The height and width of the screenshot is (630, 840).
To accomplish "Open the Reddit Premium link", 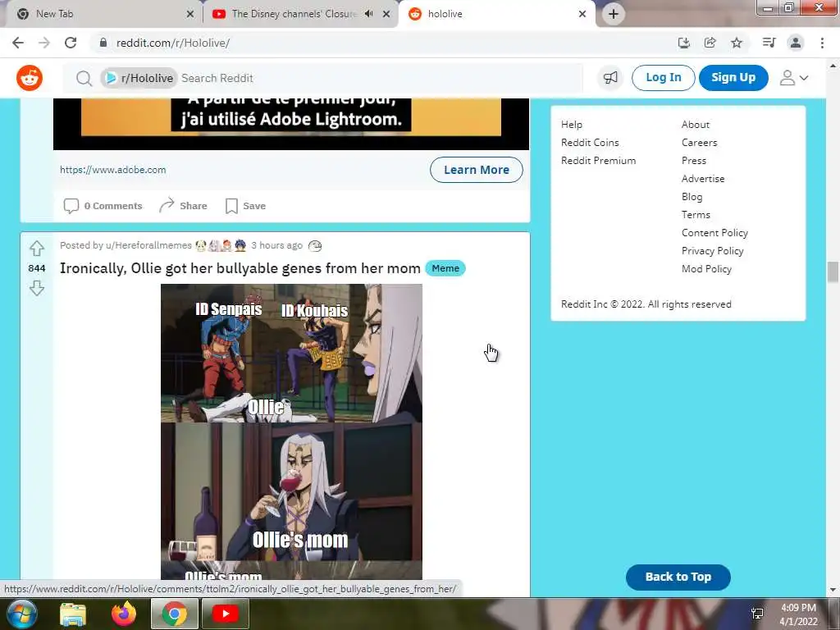I will pos(598,161).
